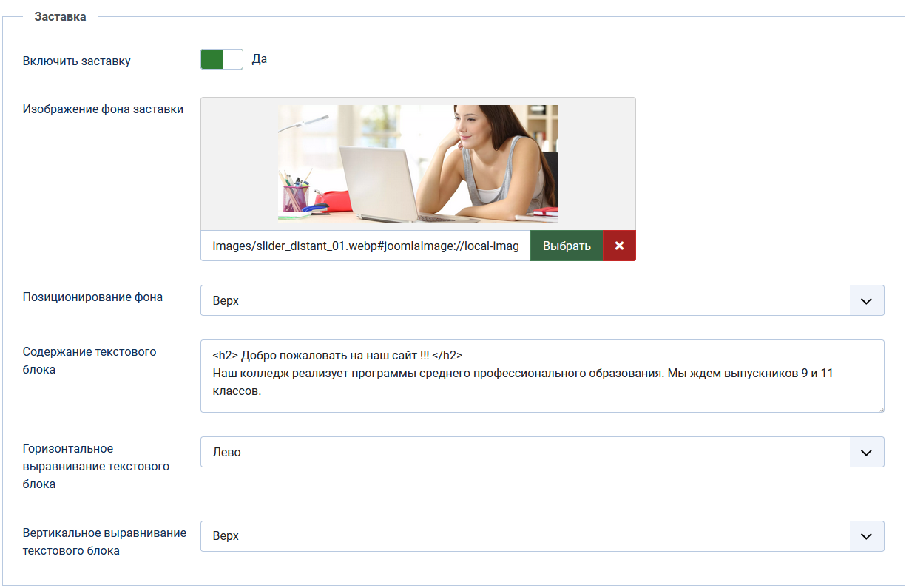The height and width of the screenshot is (588, 909).
Task: Click the Включить заставку label
Action: pyautogui.click(x=77, y=61)
